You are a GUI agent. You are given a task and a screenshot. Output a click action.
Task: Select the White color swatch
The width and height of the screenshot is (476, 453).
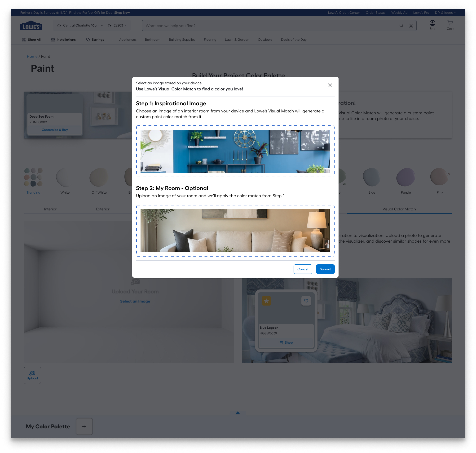pos(65,181)
